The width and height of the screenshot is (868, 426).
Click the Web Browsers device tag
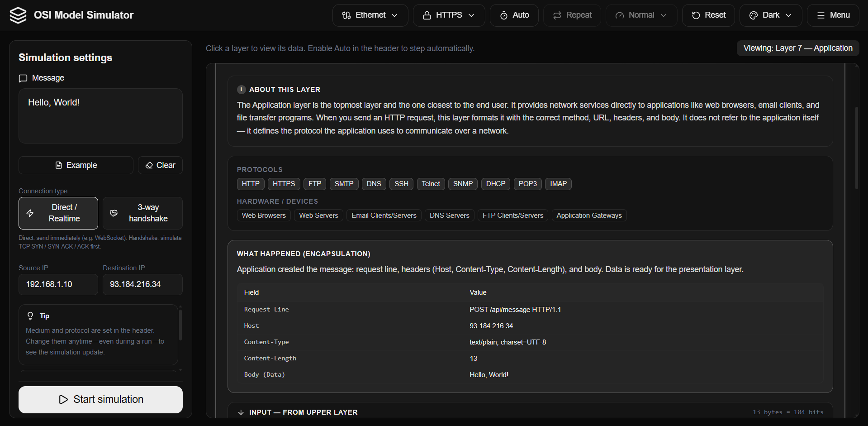click(x=264, y=215)
